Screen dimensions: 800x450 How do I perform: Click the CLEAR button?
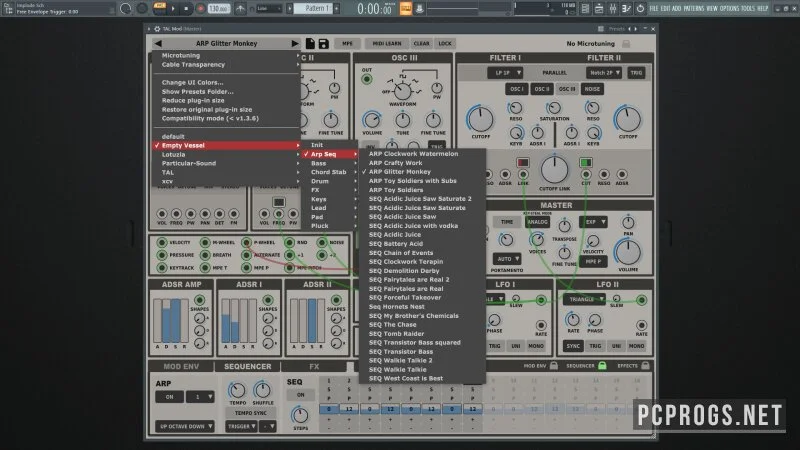coord(421,44)
